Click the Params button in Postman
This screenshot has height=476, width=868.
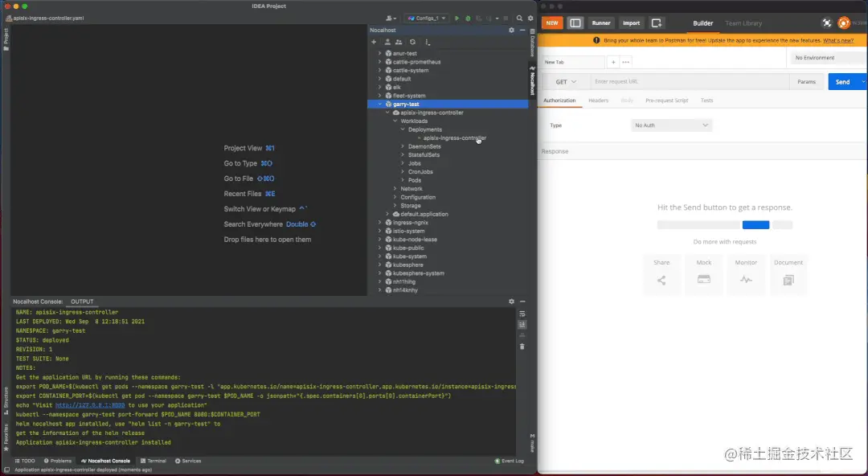[x=807, y=81]
